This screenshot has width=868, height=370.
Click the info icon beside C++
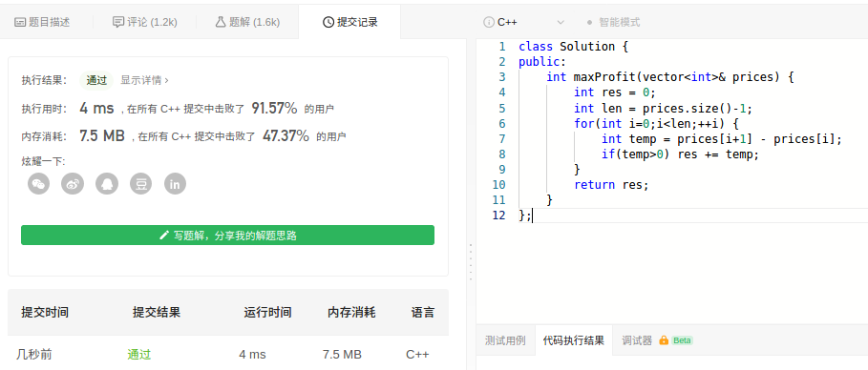tap(489, 22)
